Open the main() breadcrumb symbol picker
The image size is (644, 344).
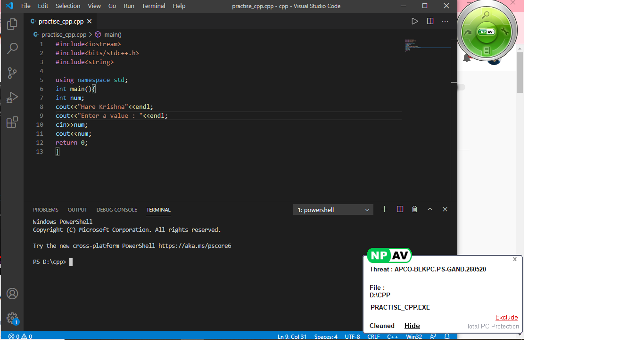click(112, 34)
